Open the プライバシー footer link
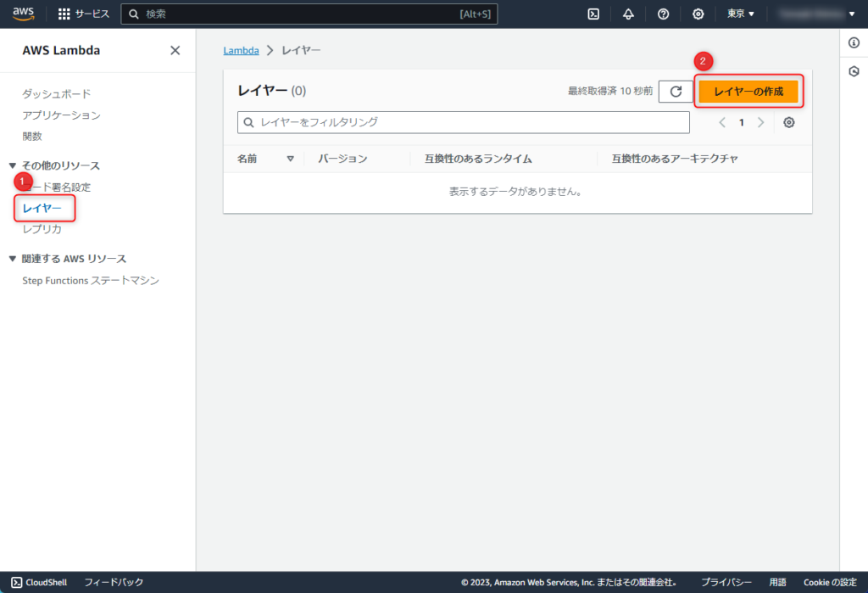 pyautogui.click(x=726, y=583)
